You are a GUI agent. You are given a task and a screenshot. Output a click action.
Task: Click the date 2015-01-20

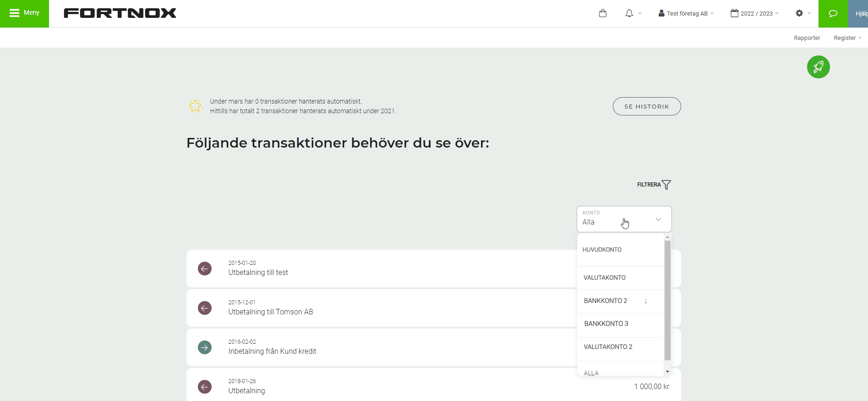click(242, 263)
